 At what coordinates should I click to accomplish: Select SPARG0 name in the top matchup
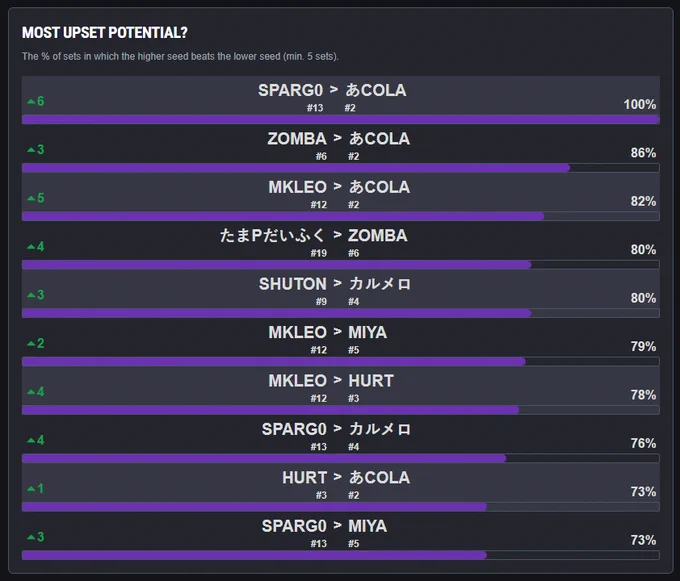(291, 90)
